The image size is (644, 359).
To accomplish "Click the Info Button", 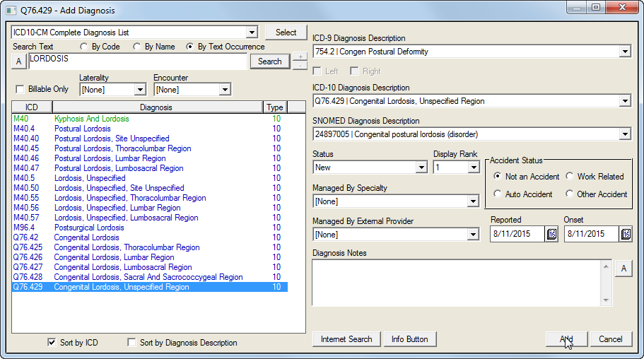I will 410,339.
